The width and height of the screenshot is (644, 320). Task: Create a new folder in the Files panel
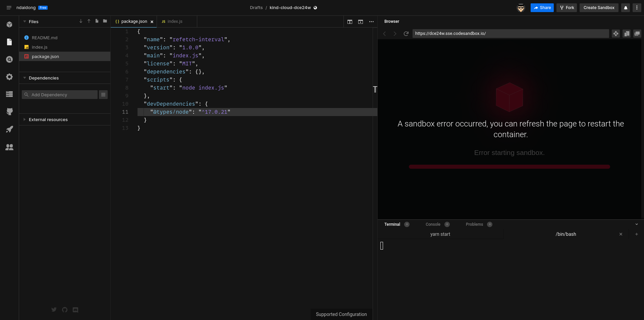105,21
